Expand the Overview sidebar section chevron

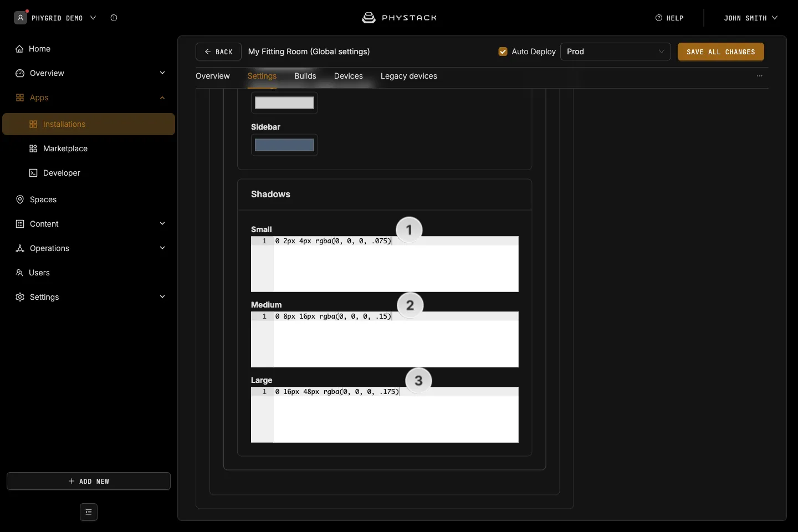(x=162, y=73)
